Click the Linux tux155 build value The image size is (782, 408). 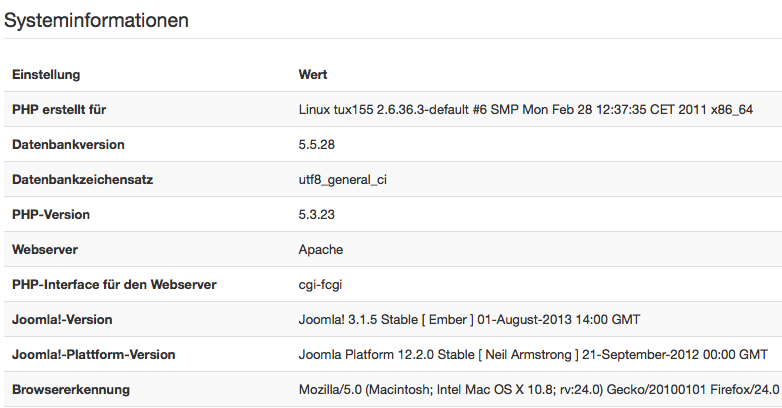526,109
